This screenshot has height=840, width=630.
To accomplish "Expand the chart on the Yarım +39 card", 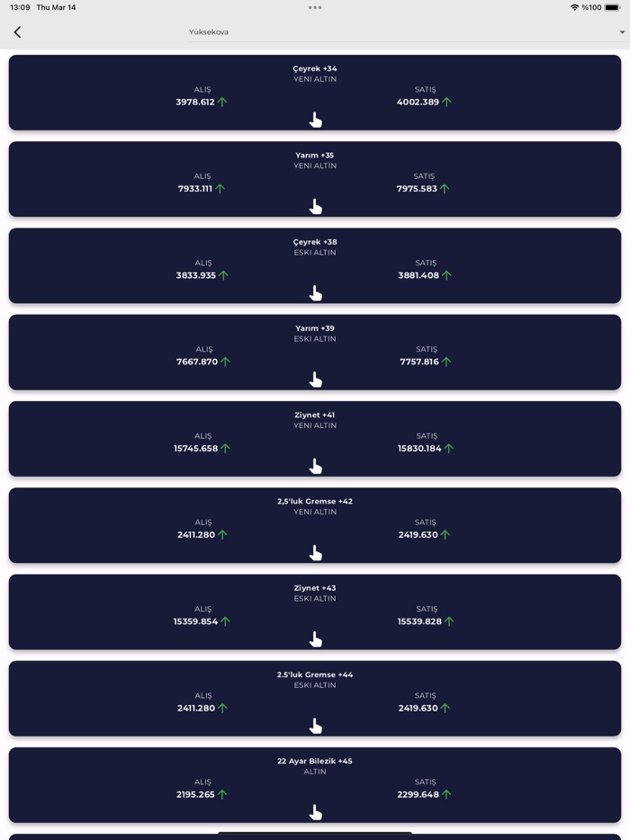I will [x=315, y=380].
